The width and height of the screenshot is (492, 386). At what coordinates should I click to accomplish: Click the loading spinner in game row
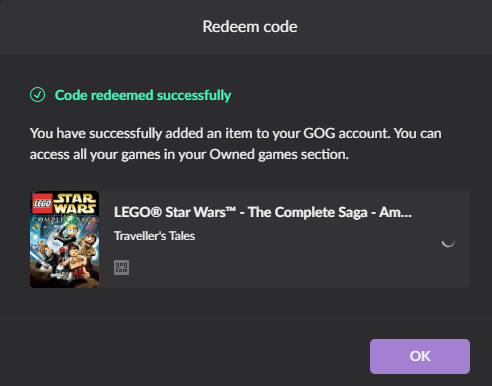[448, 242]
